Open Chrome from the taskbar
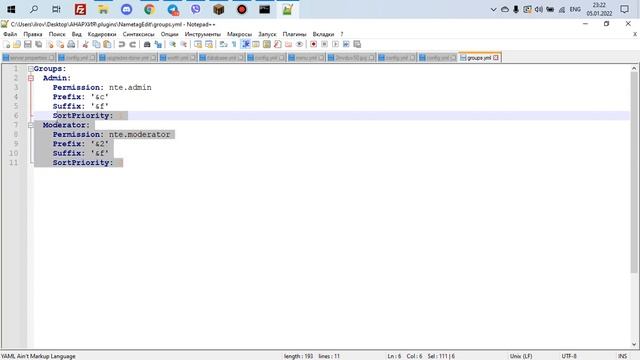Viewport: 640px width, 360px height. pos(149,9)
